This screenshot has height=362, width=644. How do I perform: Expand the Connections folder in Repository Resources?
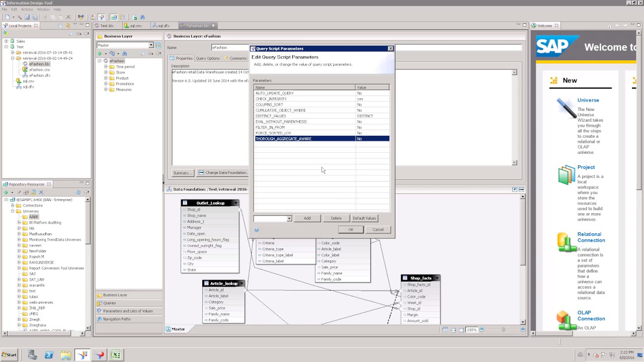pyautogui.click(x=13, y=206)
